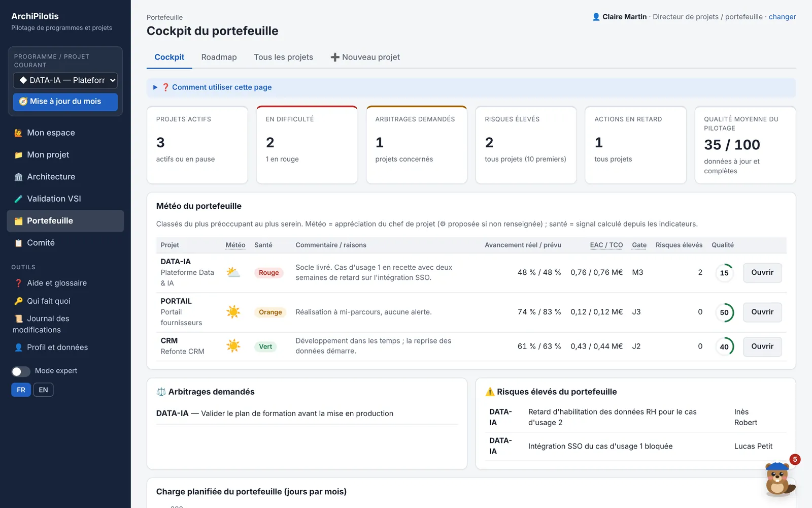Expand Comment utiliser cette page
Screen dimensions: 812x508
(471, 87)
